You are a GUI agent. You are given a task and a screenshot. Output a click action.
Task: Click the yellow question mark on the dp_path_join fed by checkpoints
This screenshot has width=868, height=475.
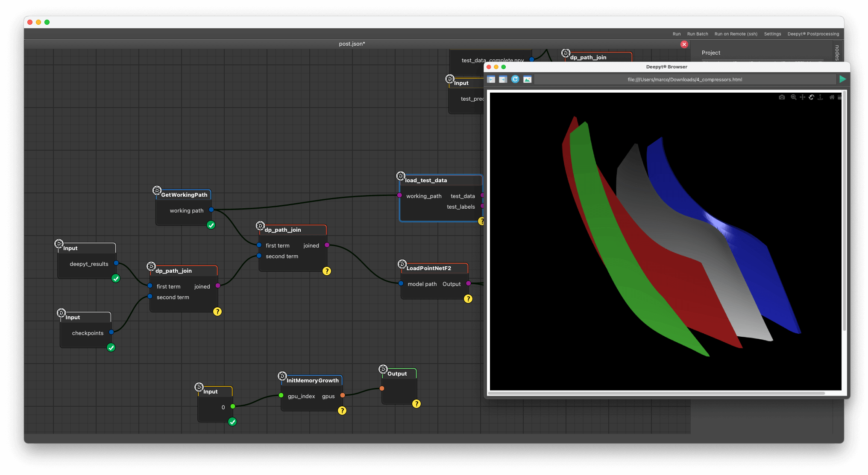click(x=217, y=312)
